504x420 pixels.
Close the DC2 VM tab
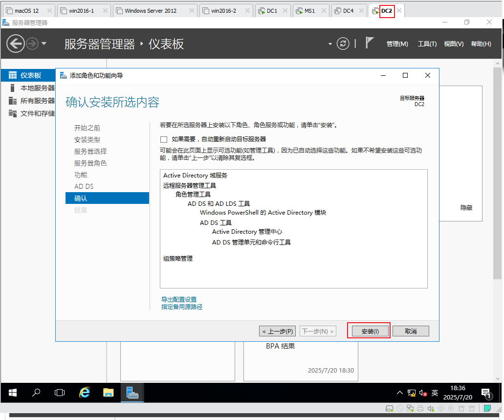pyautogui.click(x=399, y=11)
